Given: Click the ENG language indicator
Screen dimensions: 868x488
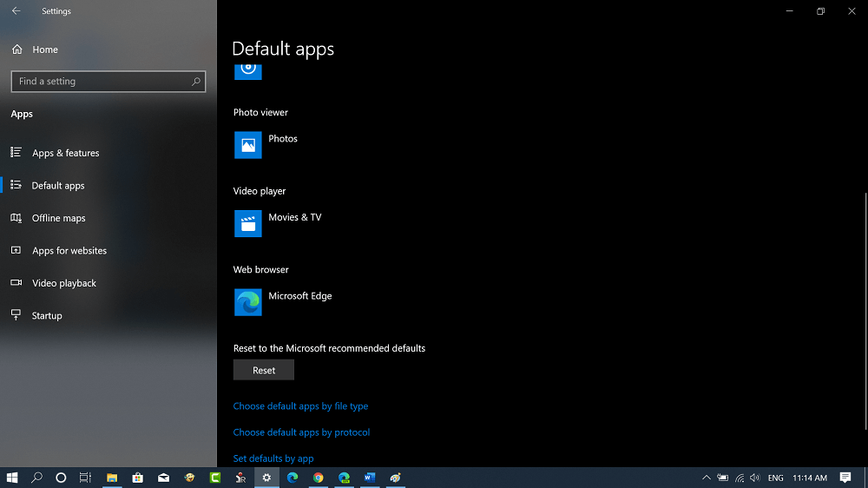Looking at the screenshot, I should (x=775, y=478).
